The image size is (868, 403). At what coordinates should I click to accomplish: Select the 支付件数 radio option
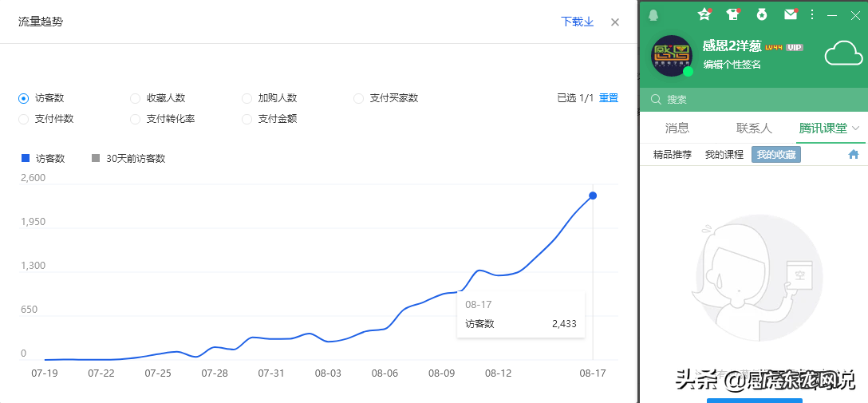point(23,119)
